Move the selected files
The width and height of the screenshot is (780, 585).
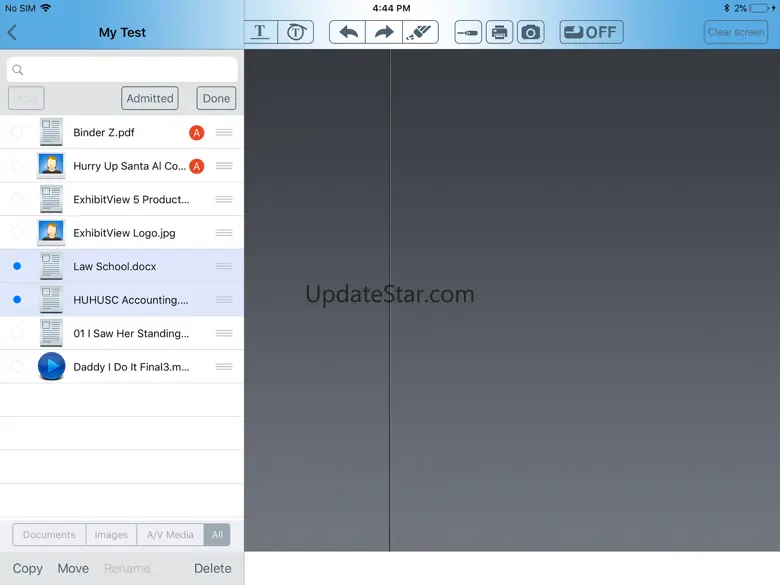[x=73, y=568]
